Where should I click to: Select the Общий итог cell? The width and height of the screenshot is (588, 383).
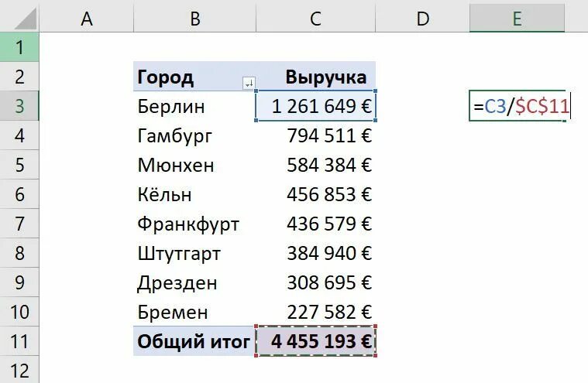click(x=194, y=341)
